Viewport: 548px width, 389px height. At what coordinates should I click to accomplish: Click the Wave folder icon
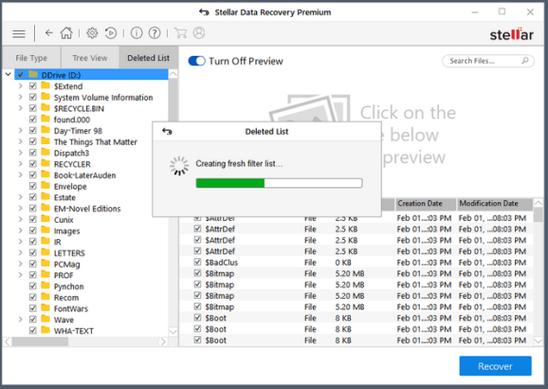pyautogui.click(x=45, y=319)
